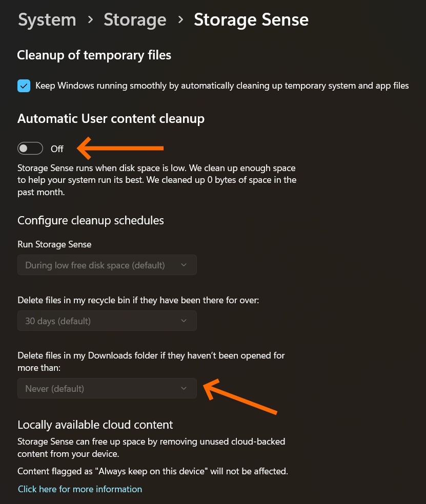Enable the Automatic User content cleanup switch

30,149
